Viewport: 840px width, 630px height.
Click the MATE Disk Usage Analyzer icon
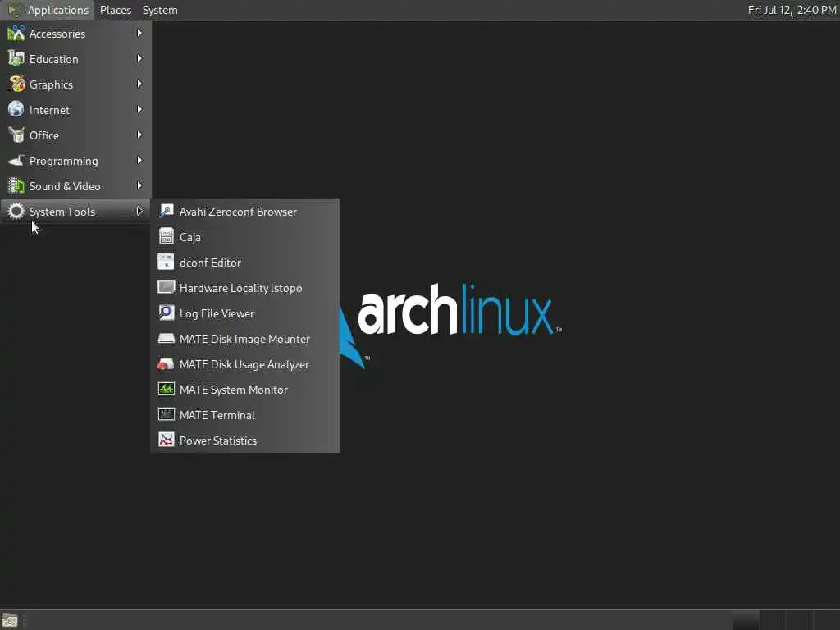(166, 364)
